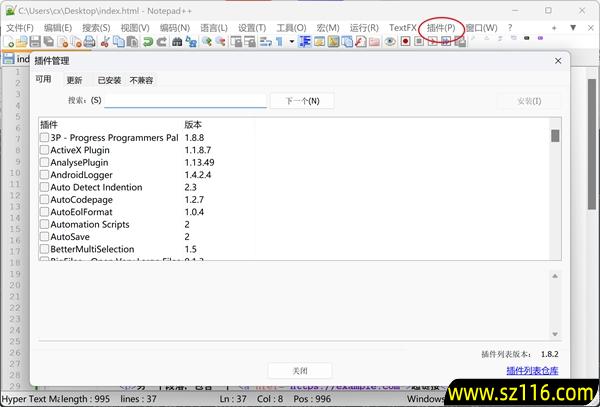The width and height of the screenshot is (600, 407).
Task: Click the Find binoculars icon
Action: click(176, 41)
